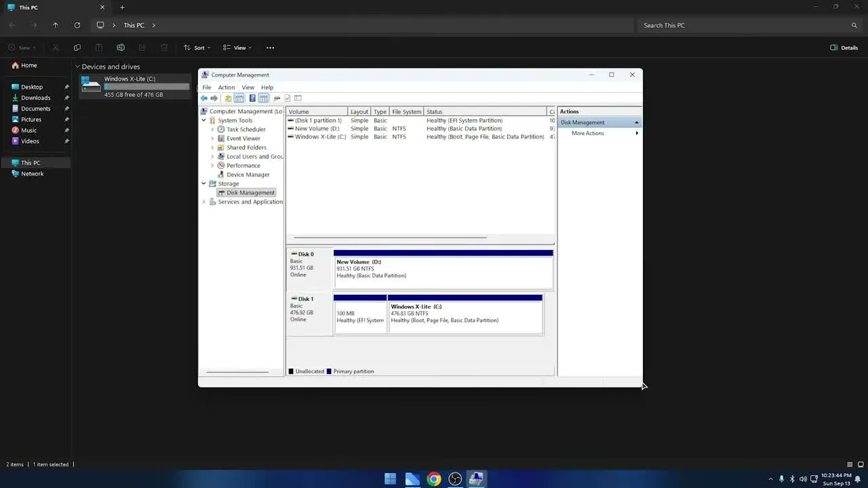Select Event Viewer in the console tree
The width and height of the screenshot is (868, 488).
pos(243,138)
